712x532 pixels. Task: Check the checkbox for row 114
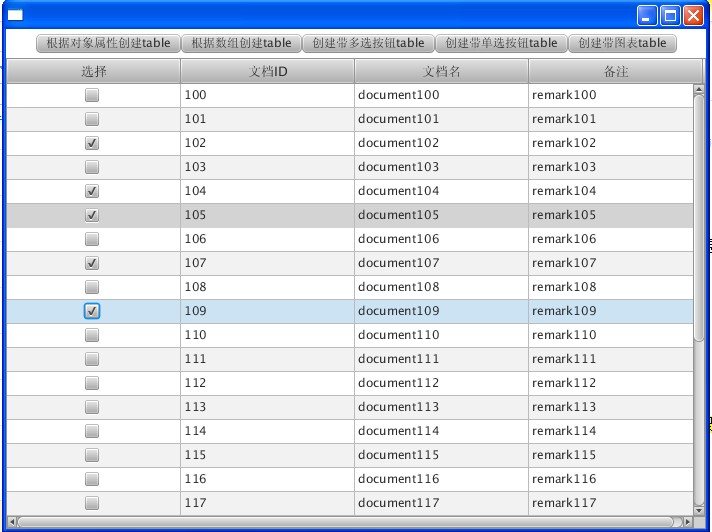pyautogui.click(x=92, y=431)
